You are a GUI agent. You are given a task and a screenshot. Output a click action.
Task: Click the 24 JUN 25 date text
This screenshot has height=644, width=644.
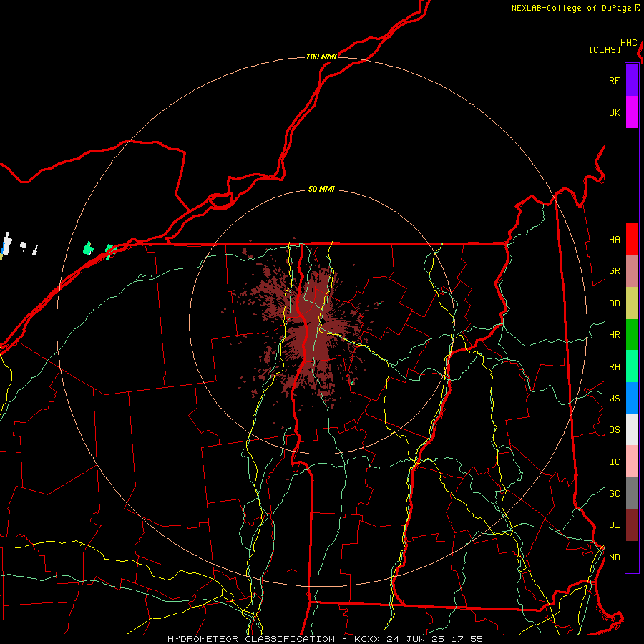click(x=414, y=639)
